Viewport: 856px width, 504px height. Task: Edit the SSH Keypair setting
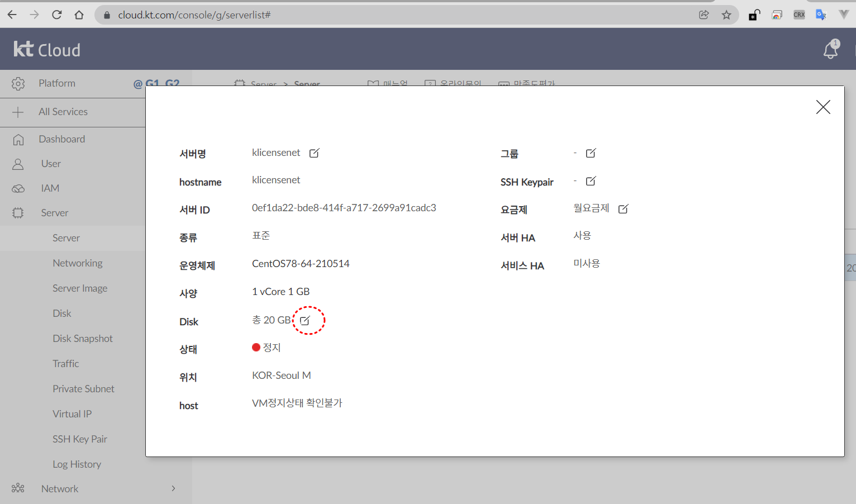(x=591, y=181)
